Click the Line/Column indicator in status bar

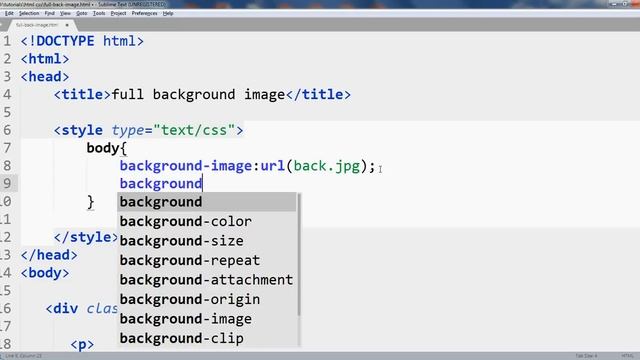click(x=23, y=356)
